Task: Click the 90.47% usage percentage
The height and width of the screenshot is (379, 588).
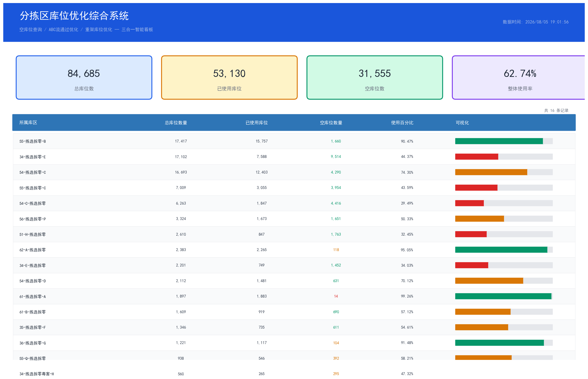Action: [407, 141]
